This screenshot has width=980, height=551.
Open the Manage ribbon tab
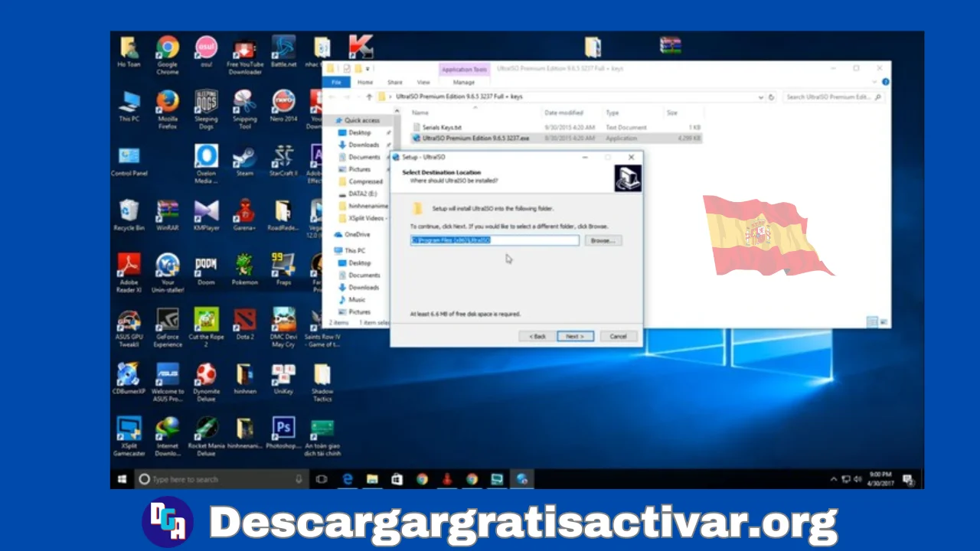[x=464, y=82]
